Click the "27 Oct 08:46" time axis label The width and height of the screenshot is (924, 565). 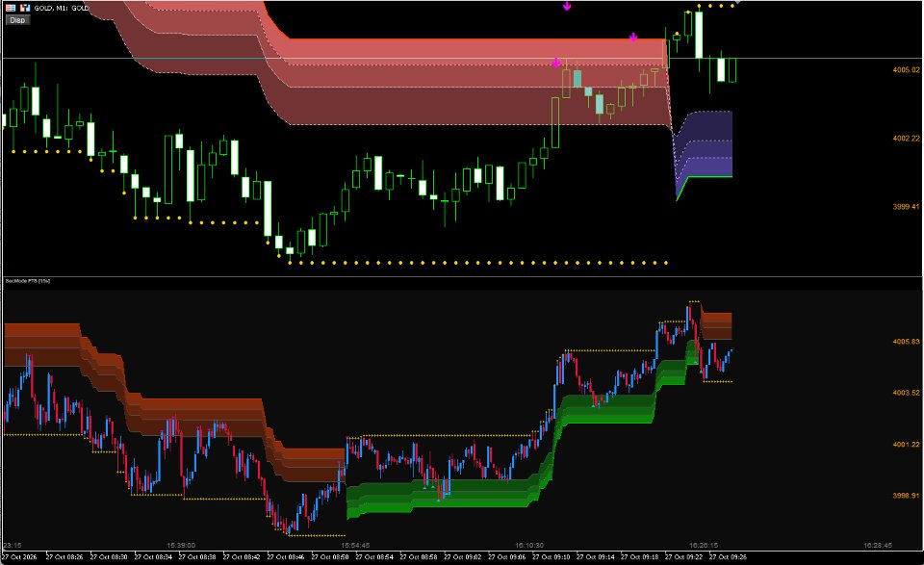[x=285, y=556]
